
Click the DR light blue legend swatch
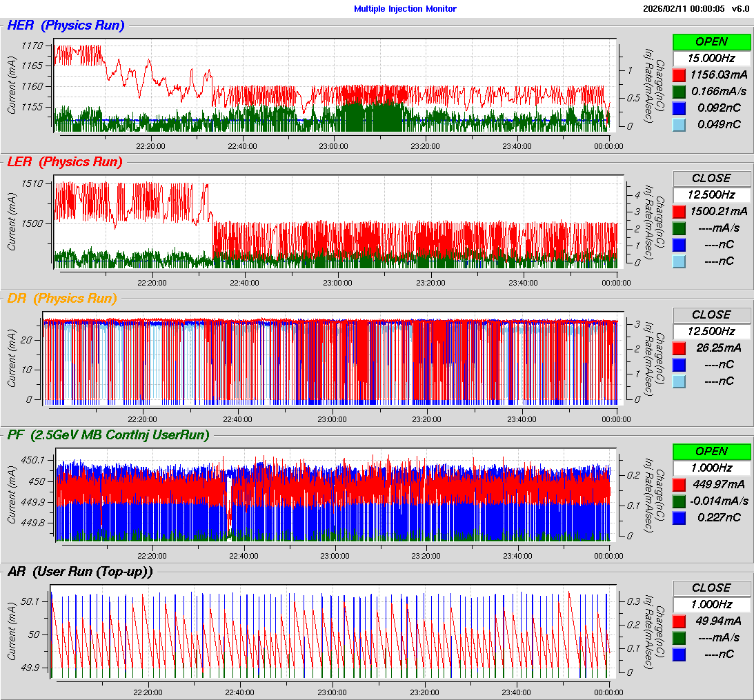pos(679,381)
